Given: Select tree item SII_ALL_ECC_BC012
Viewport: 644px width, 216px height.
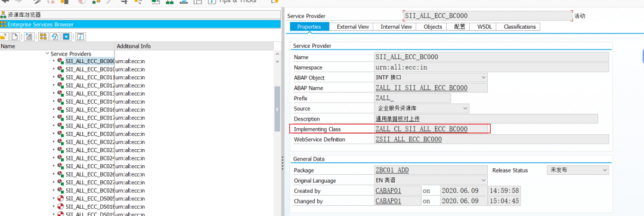Looking at the screenshot, I should pos(90,85).
